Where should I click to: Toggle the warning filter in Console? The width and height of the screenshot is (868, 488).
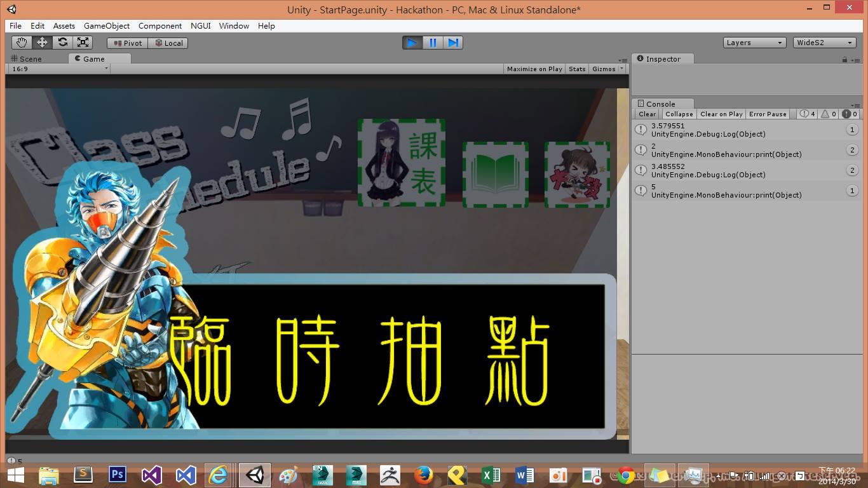point(829,114)
